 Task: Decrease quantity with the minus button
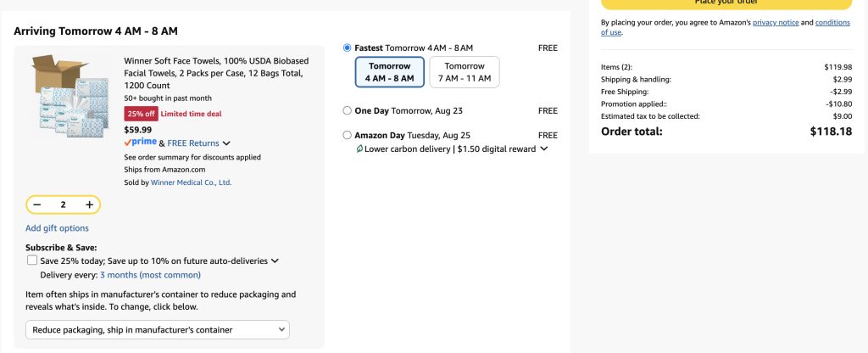coord(37,205)
